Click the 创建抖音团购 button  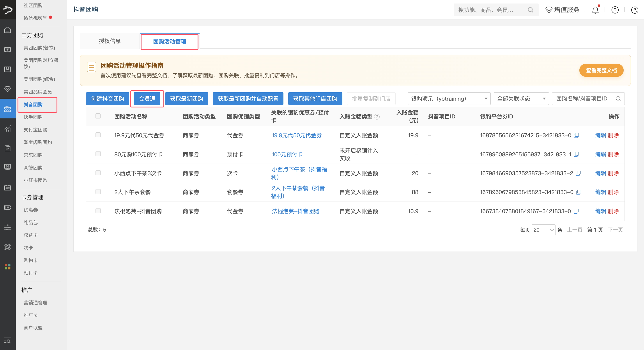coord(108,99)
